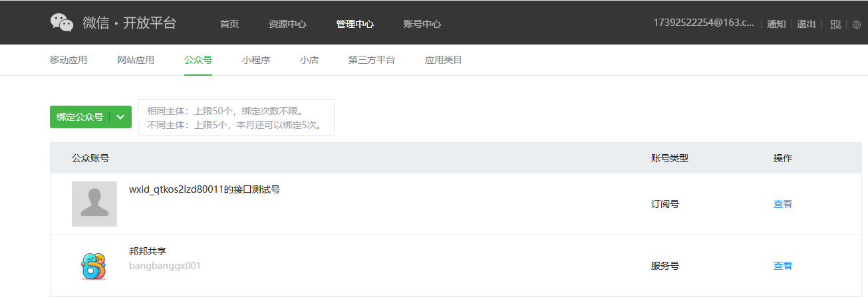Click the globe language icon
Screen dimensions: 868x299
(856, 24)
